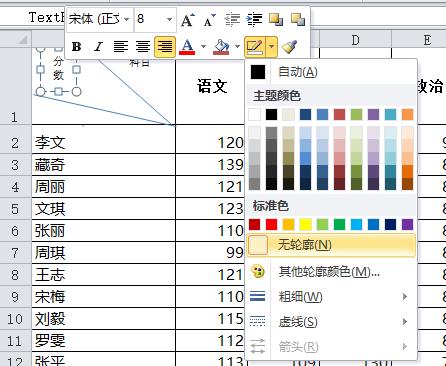Click the Name Box showing TextB

click(33, 17)
